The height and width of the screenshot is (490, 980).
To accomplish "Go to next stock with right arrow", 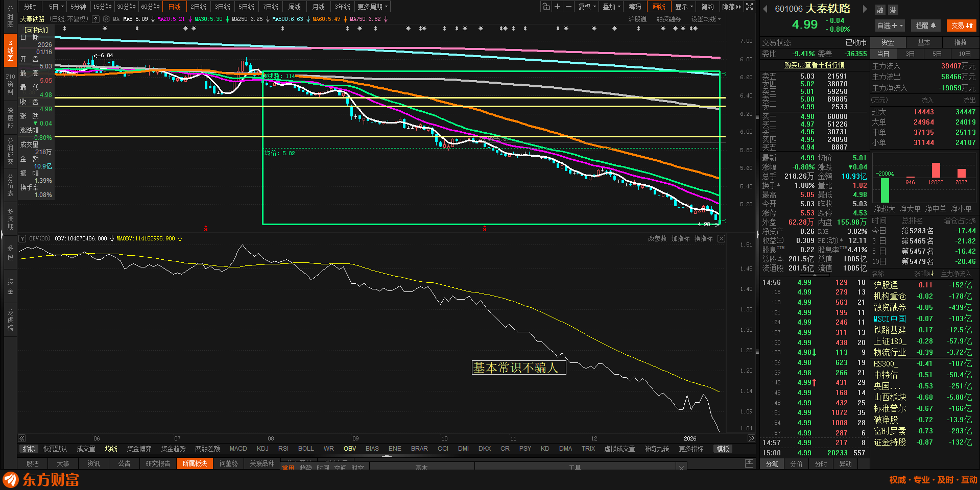I will tap(865, 9).
